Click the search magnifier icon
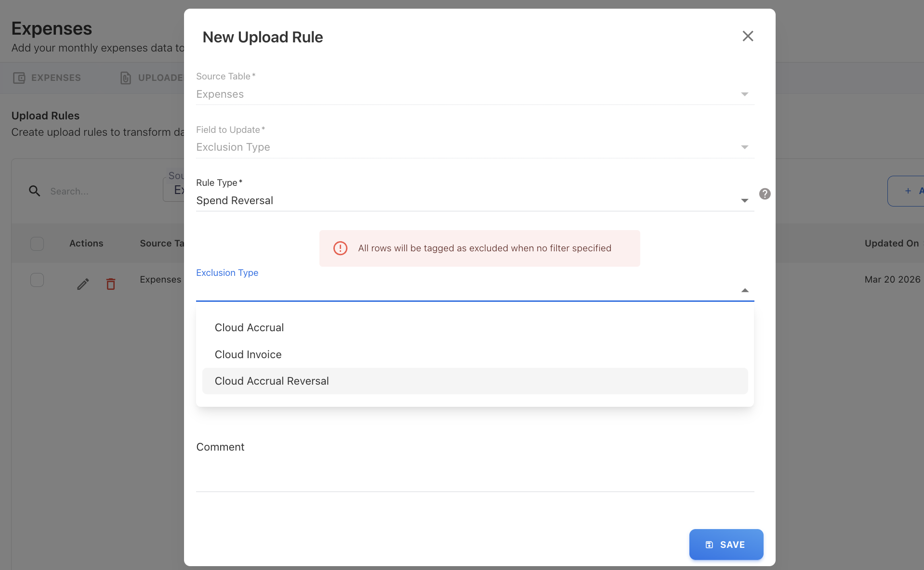Screen dimensions: 924x570 [34, 191]
